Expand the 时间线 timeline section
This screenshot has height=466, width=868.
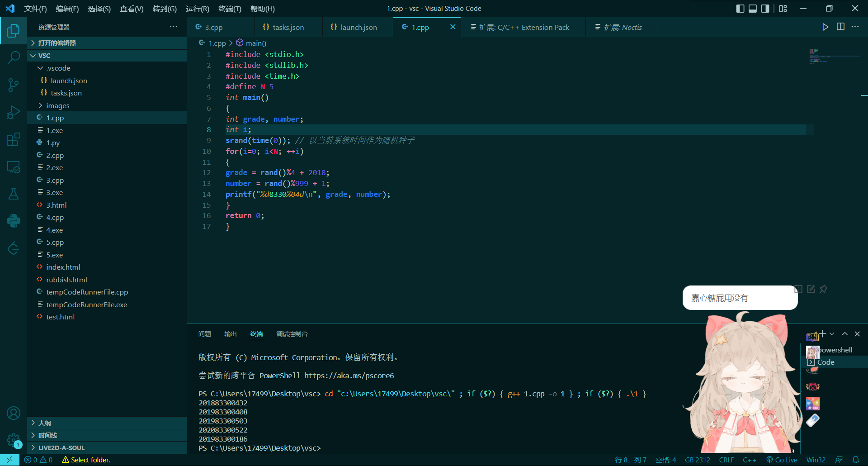click(x=107, y=435)
